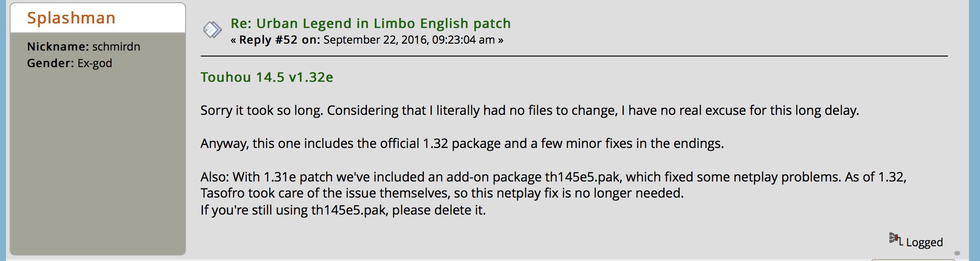Open Splashman's user profile
Image resolution: width=980 pixels, height=261 pixels.
click(x=71, y=18)
